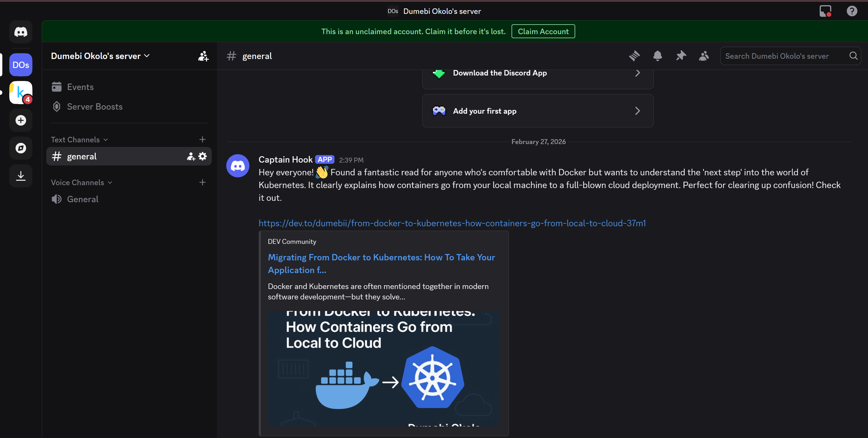This screenshot has height=438, width=868.
Task: Create an invite from the general channel row
Action: (190, 156)
